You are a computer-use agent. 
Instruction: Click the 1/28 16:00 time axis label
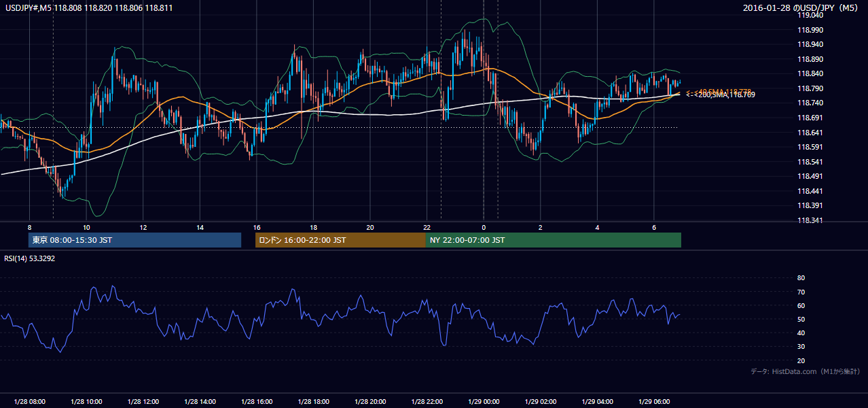pos(256,402)
